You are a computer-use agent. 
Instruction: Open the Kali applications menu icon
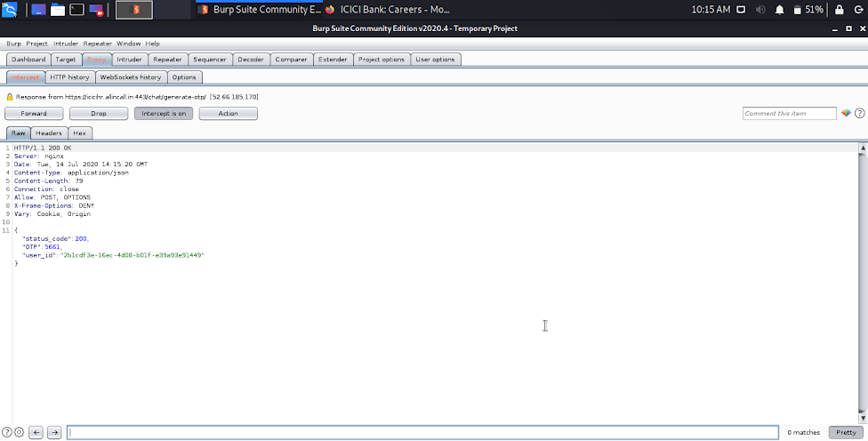[10, 10]
